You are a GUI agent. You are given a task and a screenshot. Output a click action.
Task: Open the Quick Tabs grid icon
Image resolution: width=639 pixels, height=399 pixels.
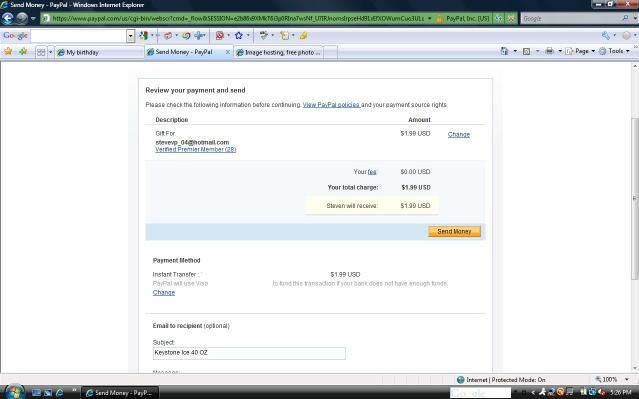(41, 52)
